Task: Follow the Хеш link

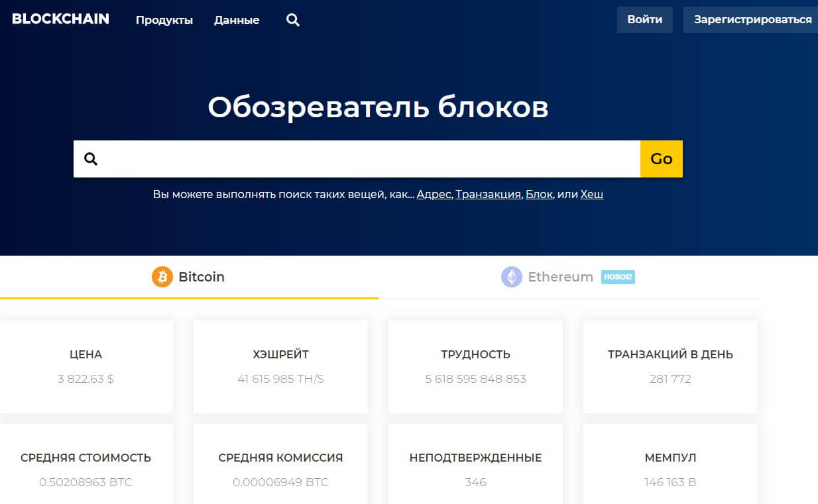Action: click(x=592, y=195)
